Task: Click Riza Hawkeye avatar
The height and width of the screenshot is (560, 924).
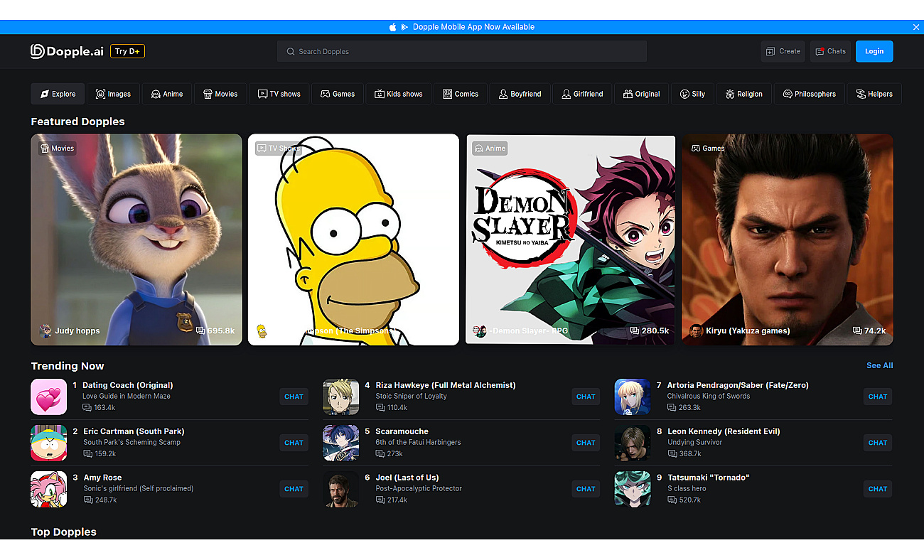Action: tap(341, 397)
